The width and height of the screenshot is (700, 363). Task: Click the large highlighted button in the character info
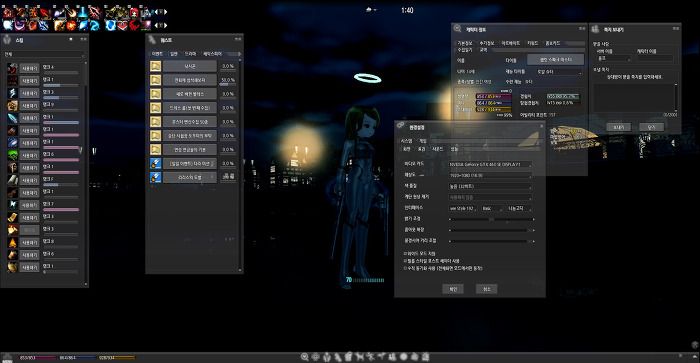pos(555,59)
